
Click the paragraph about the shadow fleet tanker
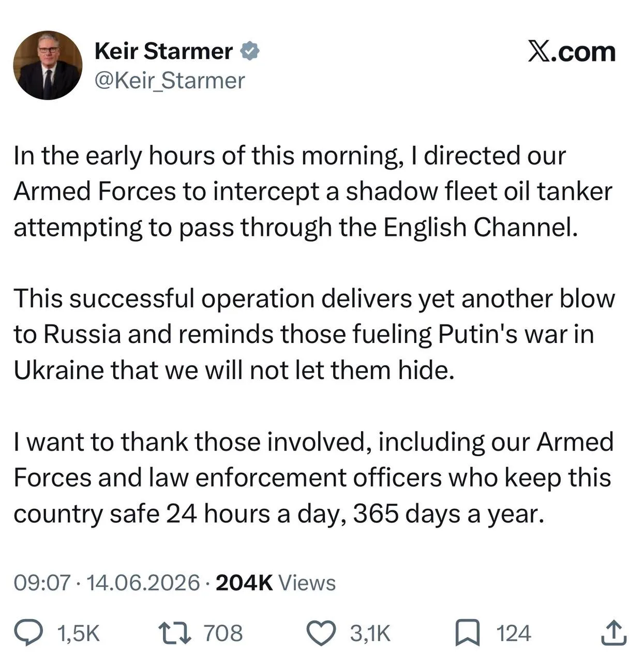click(313, 191)
